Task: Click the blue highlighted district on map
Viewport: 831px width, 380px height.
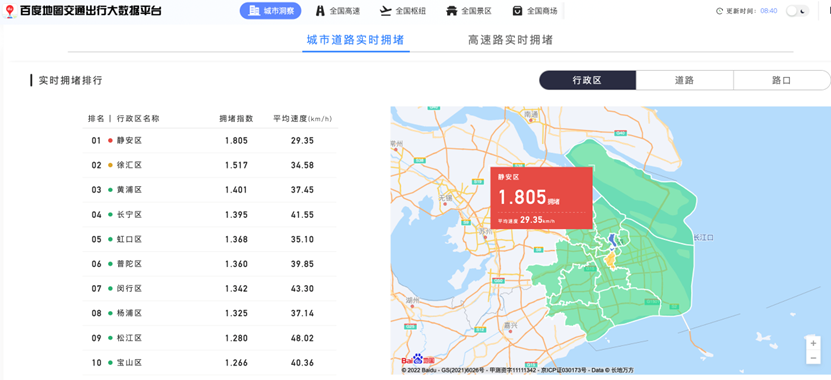Action: tap(613, 241)
